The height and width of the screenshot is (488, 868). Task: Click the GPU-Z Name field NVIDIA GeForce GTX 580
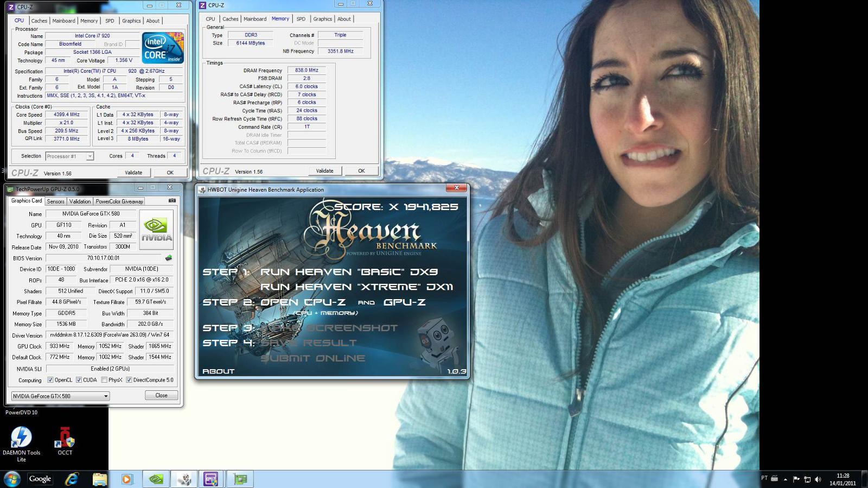tap(91, 214)
